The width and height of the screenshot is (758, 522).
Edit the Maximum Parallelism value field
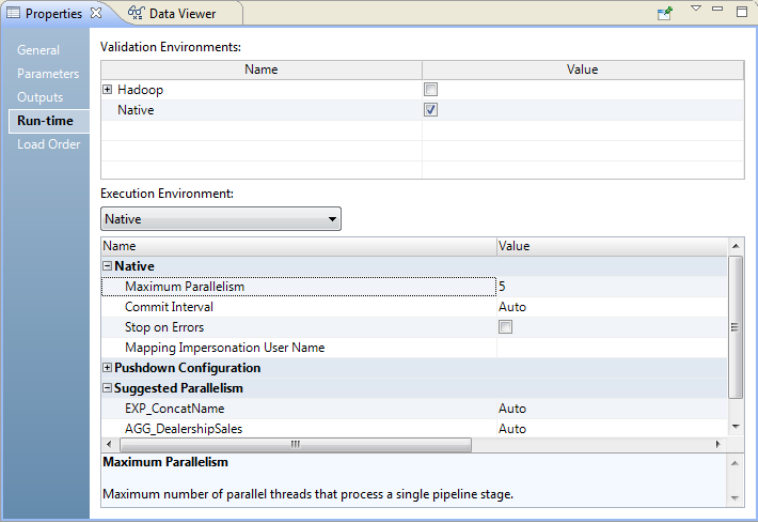click(x=610, y=287)
